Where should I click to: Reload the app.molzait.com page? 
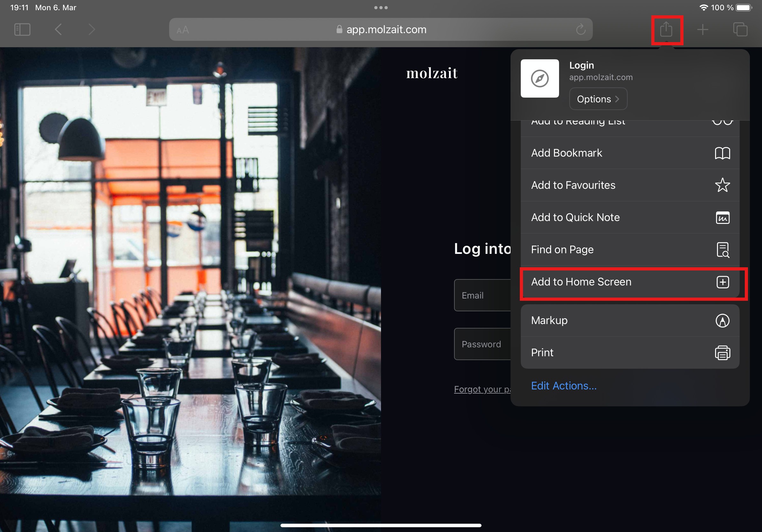581,30
